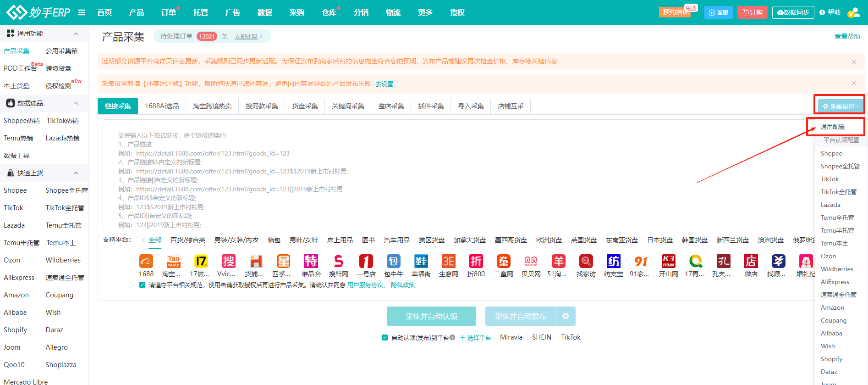The width and height of the screenshot is (868, 385).
Task: Click the 唯品会 platform icon
Action: coord(311,261)
